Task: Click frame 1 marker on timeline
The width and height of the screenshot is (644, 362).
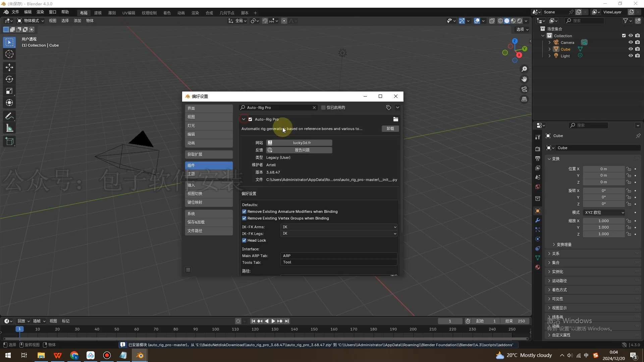Action: 19,329
